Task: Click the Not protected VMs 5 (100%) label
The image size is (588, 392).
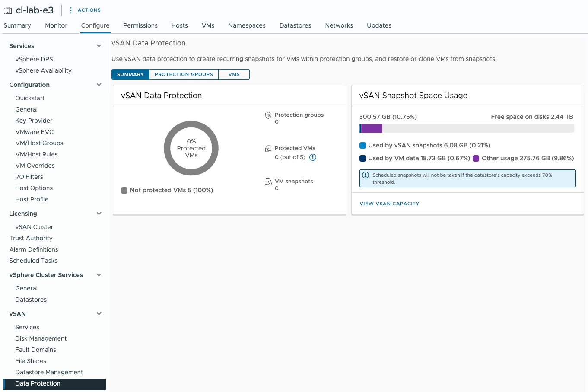Action: pyautogui.click(x=172, y=190)
